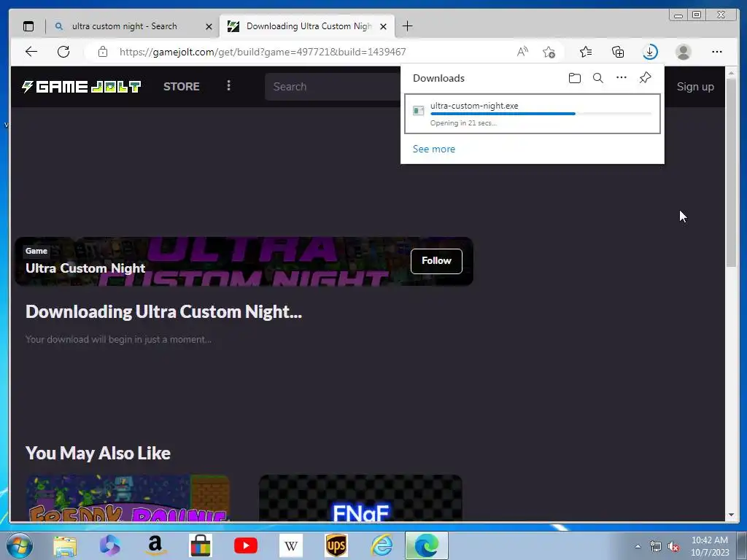Open downloads folder icon in Downloads panel
This screenshot has width=747, height=560.
[x=575, y=78]
